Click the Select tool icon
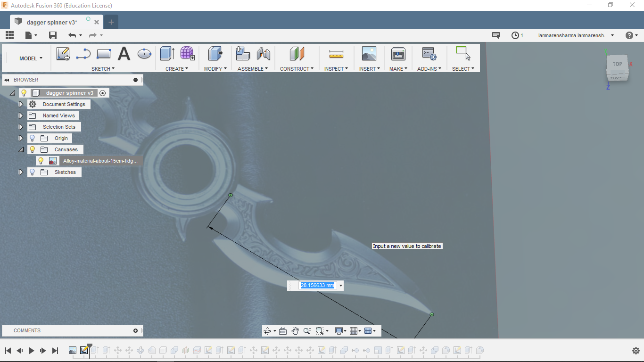Viewport: 644px width, 362px height. (x=463, y=54)
